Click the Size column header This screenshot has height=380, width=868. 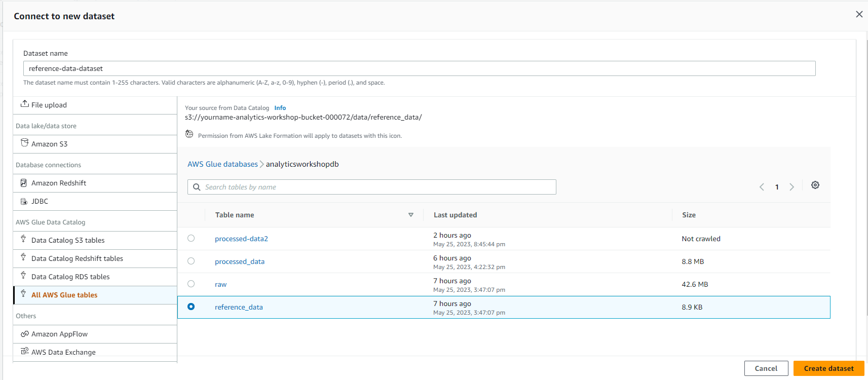click(689, 215)
